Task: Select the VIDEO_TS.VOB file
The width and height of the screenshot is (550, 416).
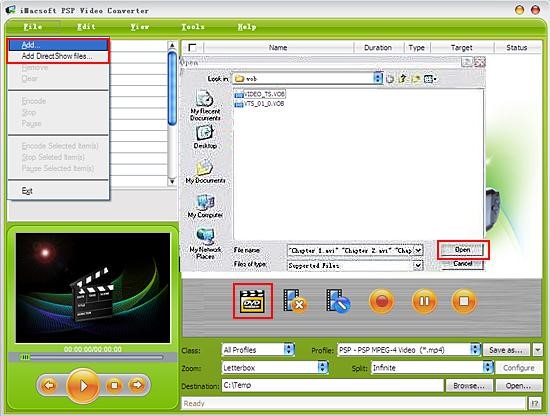Action: point(260,94)
